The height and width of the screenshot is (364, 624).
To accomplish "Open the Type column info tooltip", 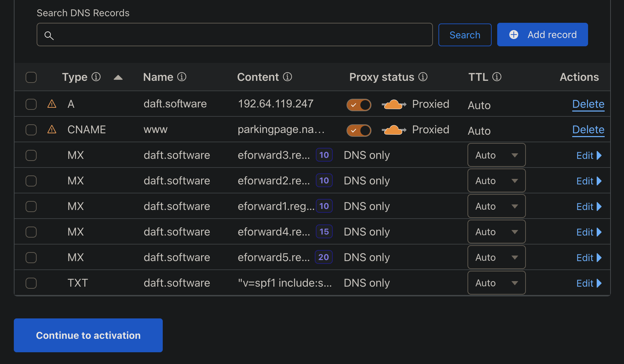I will point(97,77).
